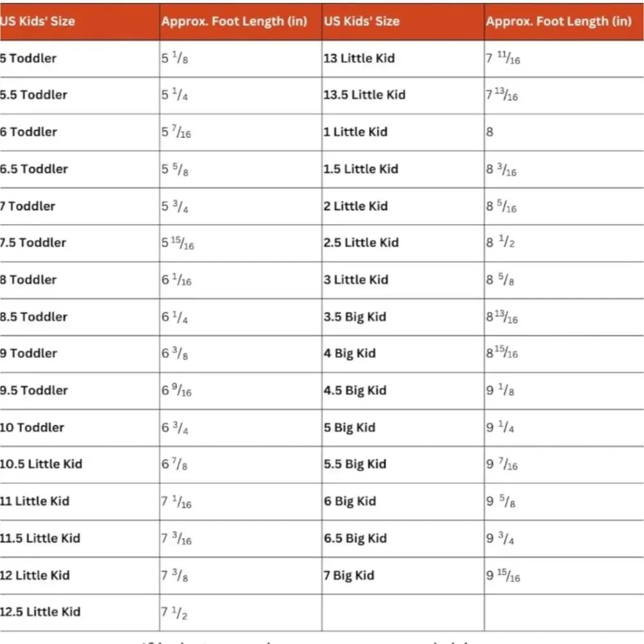The image size is (644, 644).
Task: Click the '7.5 Toddler' size cell
Action: click(x=33, y=242)
